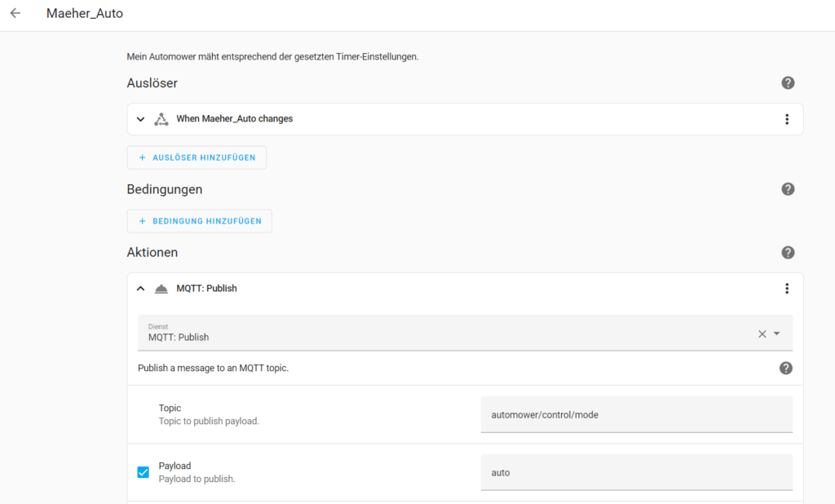
Task: Click the Payload input field containing auto
Action: tap(636, 472)
